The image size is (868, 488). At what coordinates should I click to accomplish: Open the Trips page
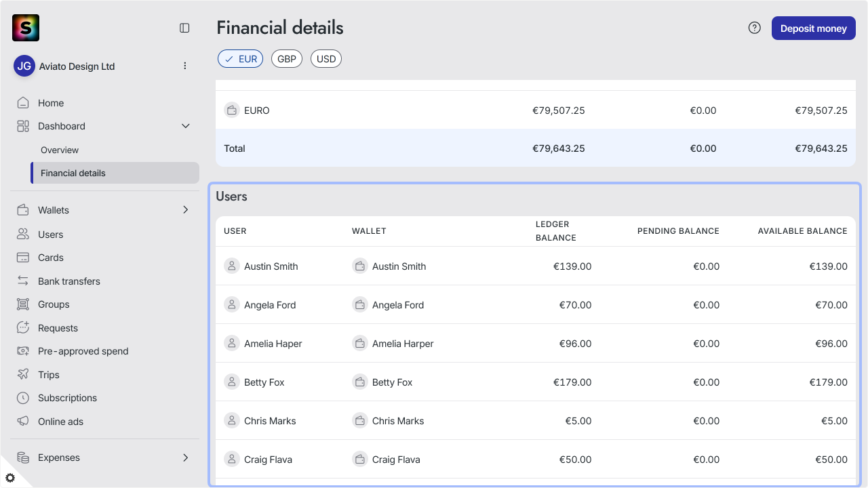click(x=49, y=375)
